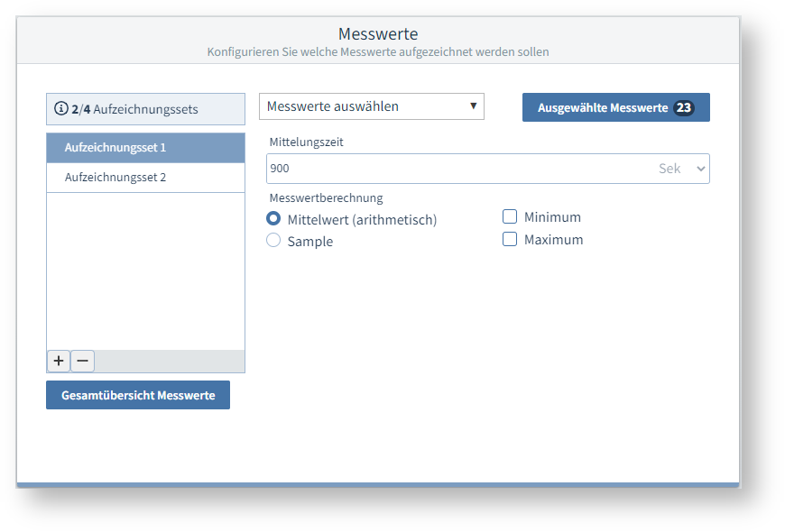Remove the Aufzeichnungsset with minus button
The width and height of the screenshot is (785, 532).
coord(82,361)
